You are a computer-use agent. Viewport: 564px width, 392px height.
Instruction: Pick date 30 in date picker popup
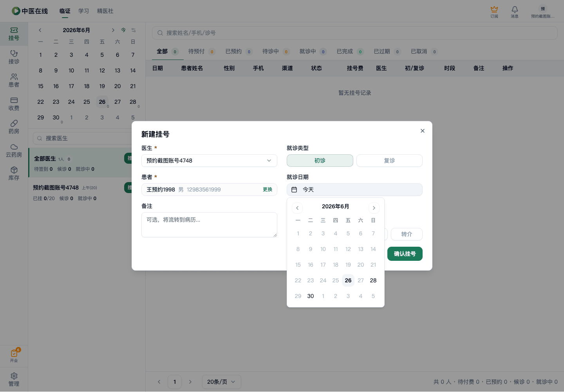click(311, 296)
